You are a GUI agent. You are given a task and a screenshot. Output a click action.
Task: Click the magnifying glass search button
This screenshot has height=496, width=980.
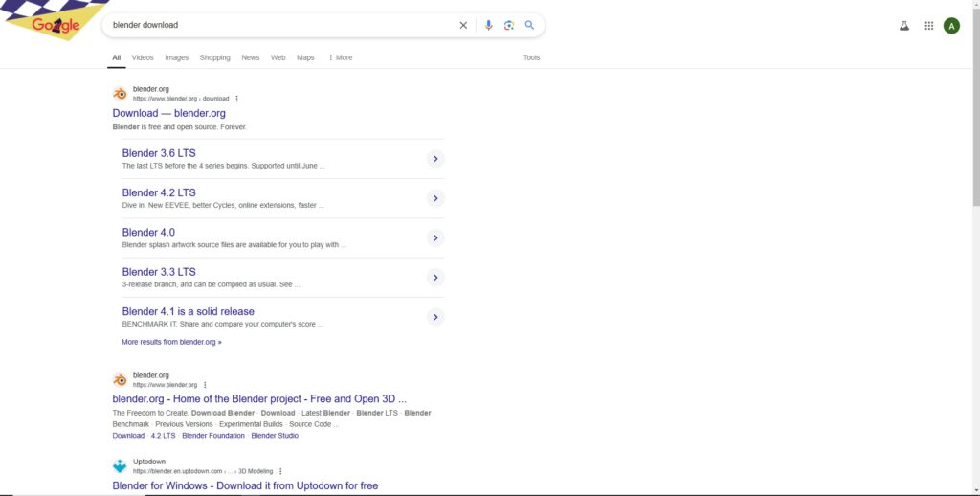(529, 25)
